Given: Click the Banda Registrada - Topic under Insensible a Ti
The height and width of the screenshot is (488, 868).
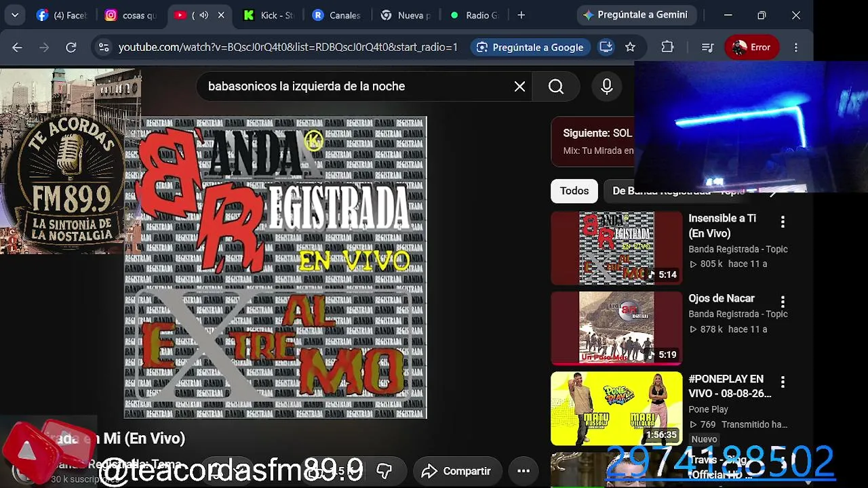Looking at the screenshot, I should (738, 249).
